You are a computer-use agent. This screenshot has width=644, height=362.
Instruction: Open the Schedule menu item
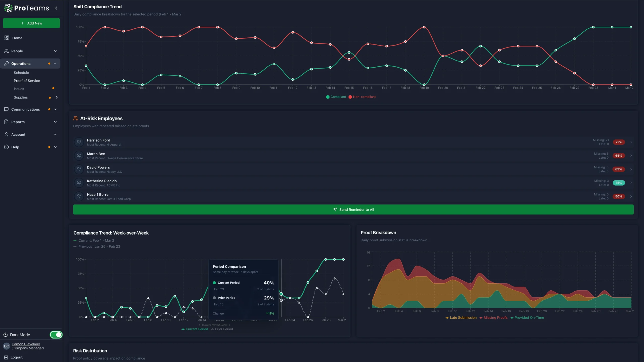(21, 72)
